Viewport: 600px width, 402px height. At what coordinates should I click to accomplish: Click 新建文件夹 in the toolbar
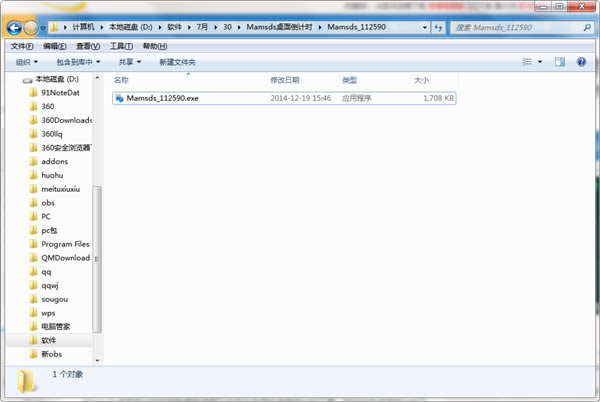pos(177,62)
